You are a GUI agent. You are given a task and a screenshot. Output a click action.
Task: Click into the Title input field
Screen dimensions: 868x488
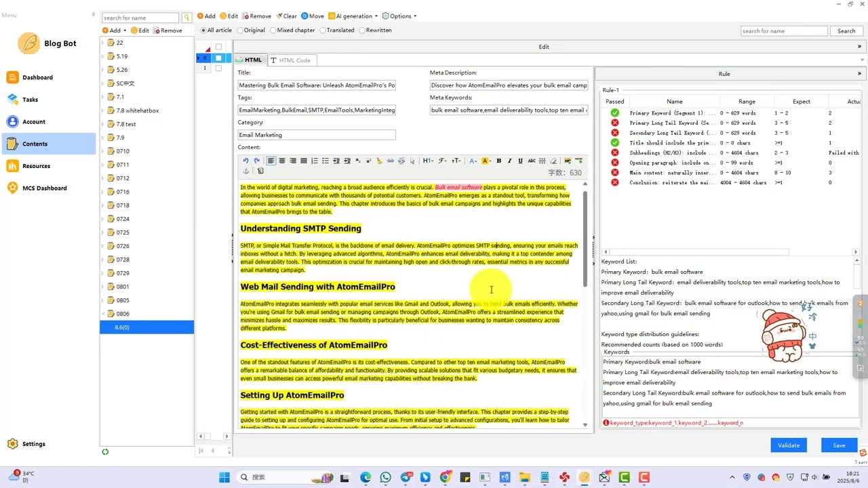pyautogui.click(x=317, y=85)
